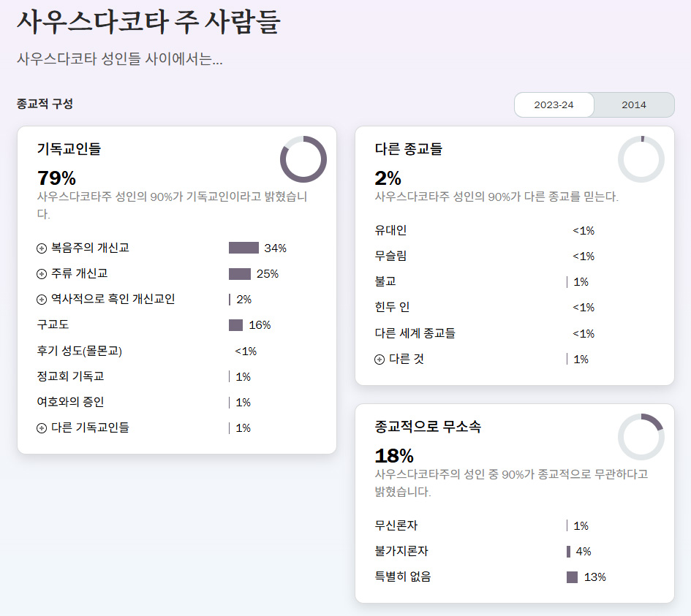Screen dimensions: 691x616
Task: Click plus icon beside 다른 것
Action: [380, 360]
